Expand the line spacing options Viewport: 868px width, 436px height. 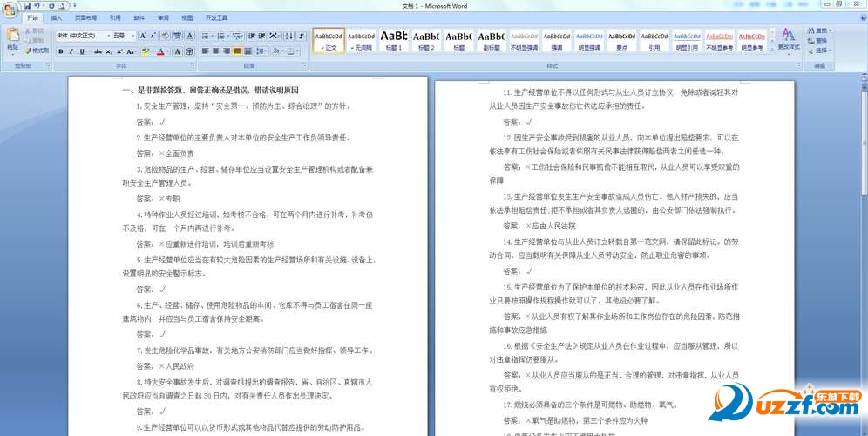point(262,51)
